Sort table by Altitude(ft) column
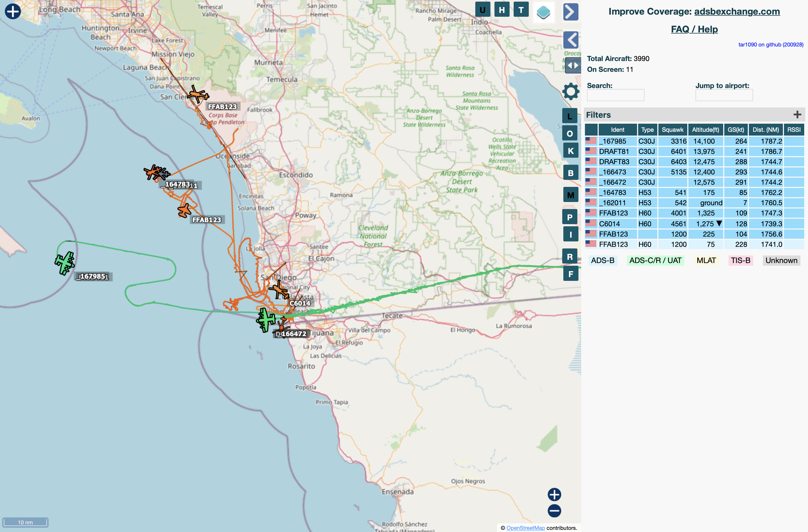This screenshot has height=532, width=808. [x=705, y=130]
